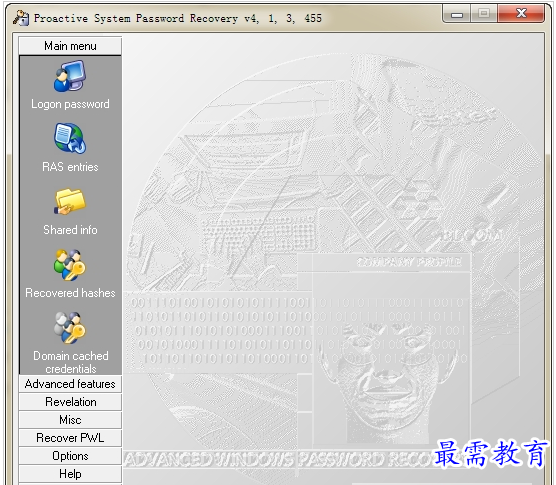Open the Help section

[70, 474]
